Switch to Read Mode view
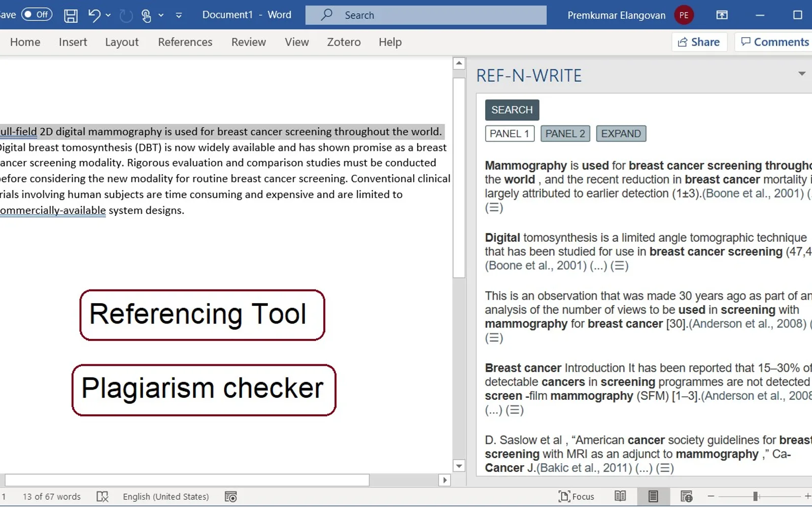This screenshot has width=812, height=508. 620,496
